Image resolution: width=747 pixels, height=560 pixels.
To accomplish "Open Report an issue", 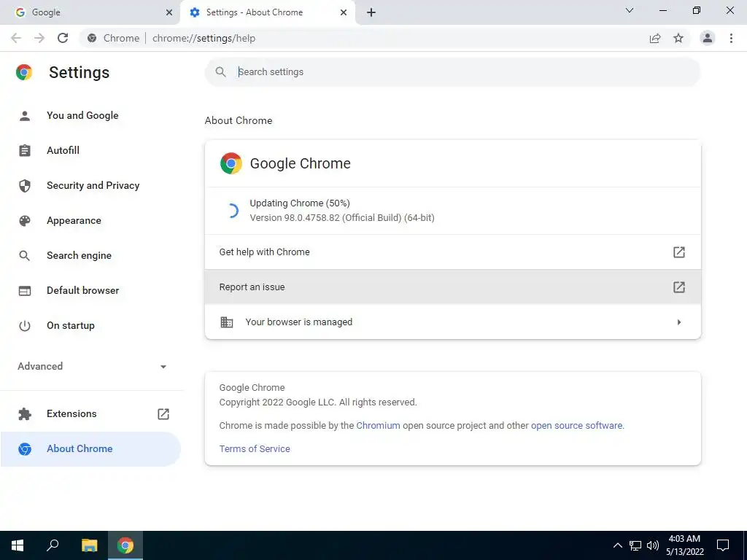I will (x=452, y=287).
